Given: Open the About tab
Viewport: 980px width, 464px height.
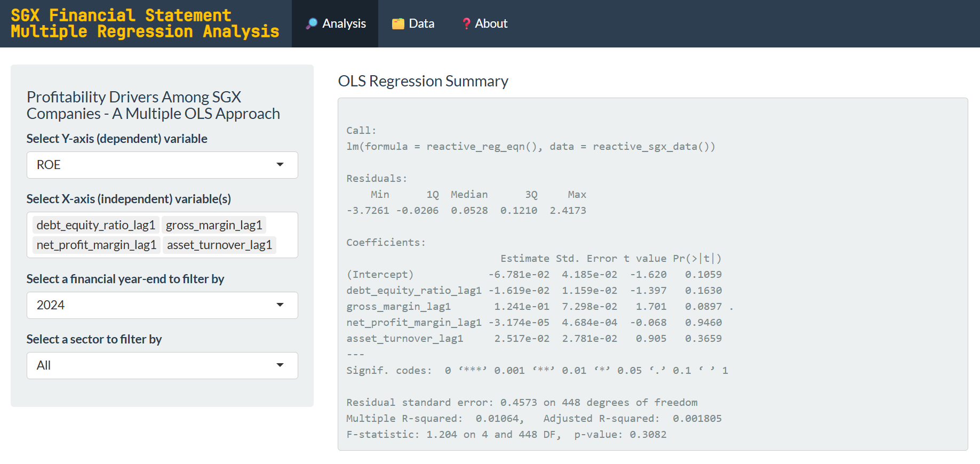Looking at the screenshot, I should point(484,23).
